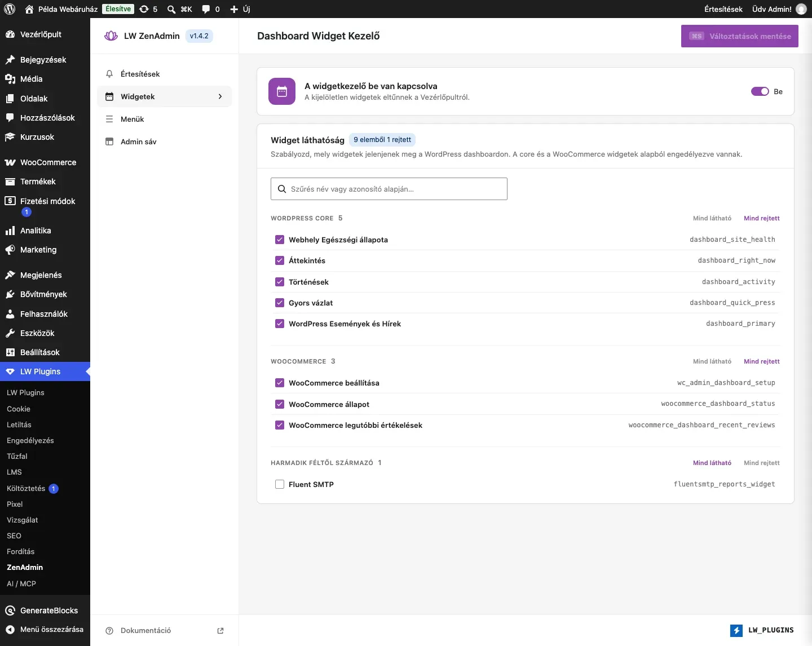Click the LW ZenAdmin lotus logo

click(111, 36)
